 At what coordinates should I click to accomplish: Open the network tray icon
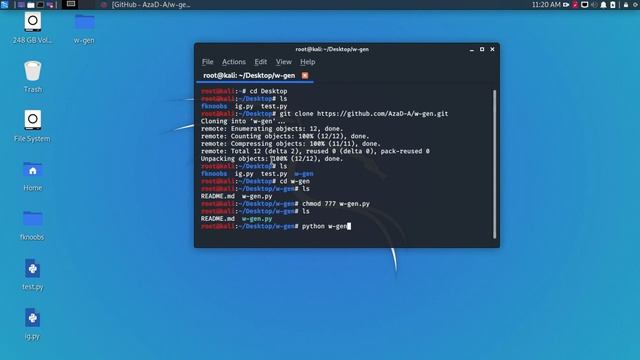(584, 5)
